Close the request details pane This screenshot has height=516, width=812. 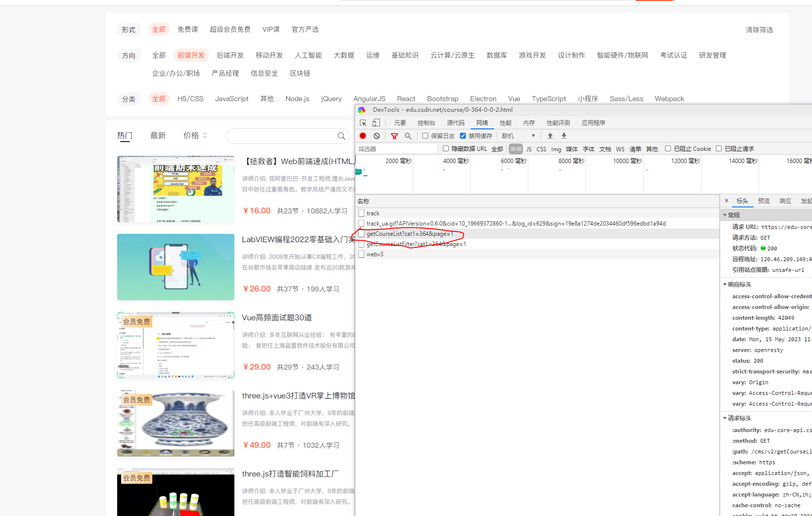click(727, 201)
